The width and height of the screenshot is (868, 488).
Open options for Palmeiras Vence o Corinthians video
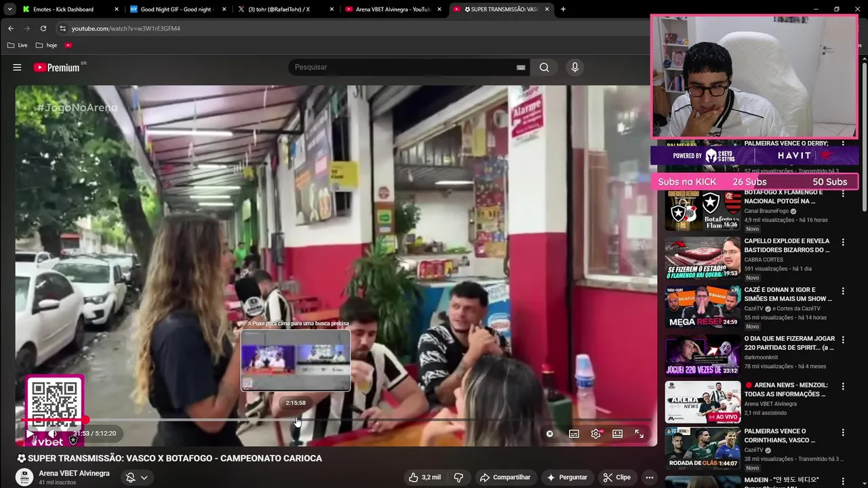pos(843,432)
